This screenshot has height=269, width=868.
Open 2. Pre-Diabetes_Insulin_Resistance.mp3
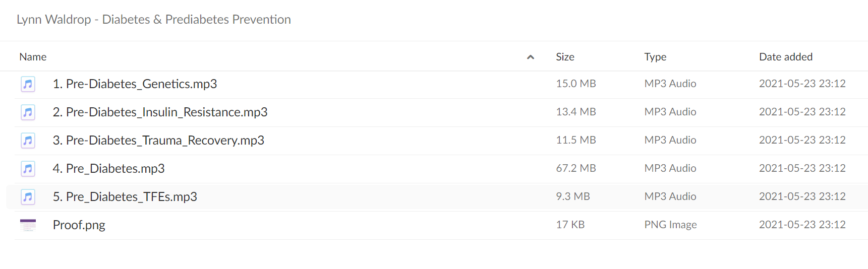160,112
